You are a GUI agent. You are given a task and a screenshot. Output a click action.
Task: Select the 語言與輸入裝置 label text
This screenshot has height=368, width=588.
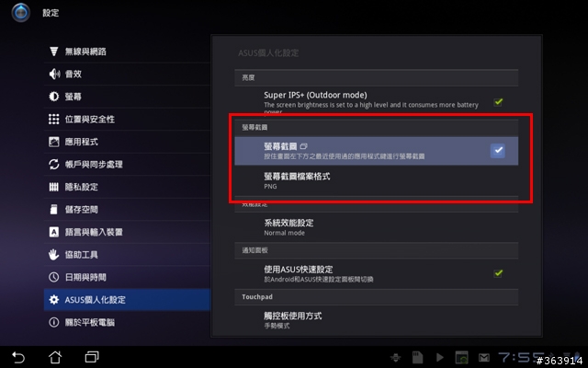tap(94, 232)
